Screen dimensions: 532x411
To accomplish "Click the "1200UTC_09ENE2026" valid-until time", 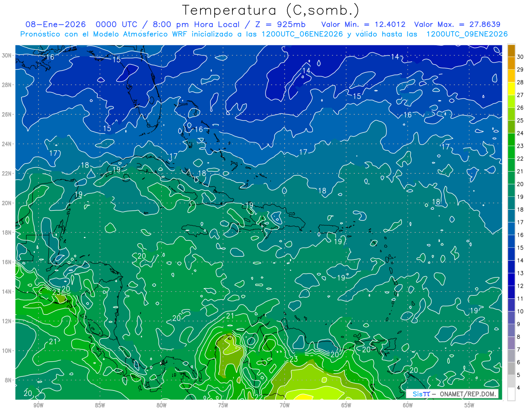I will click(467, 34).
